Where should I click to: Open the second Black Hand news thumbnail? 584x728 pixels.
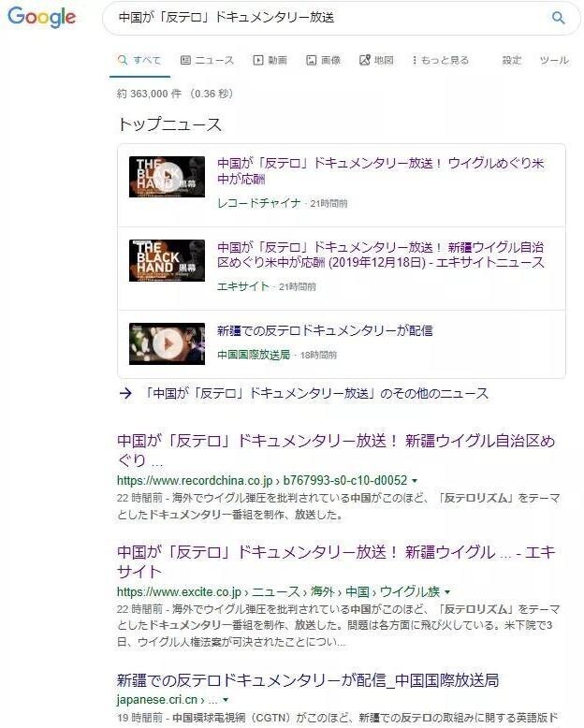pos(167,260)
